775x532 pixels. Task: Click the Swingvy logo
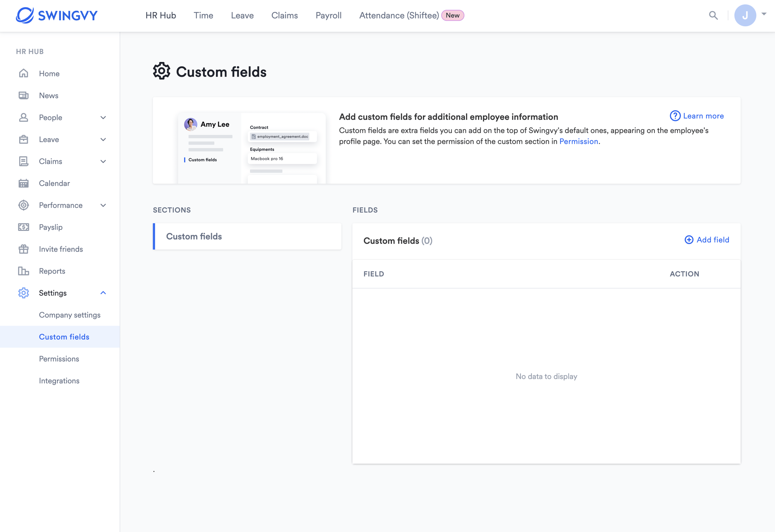[x=57, y=15]
